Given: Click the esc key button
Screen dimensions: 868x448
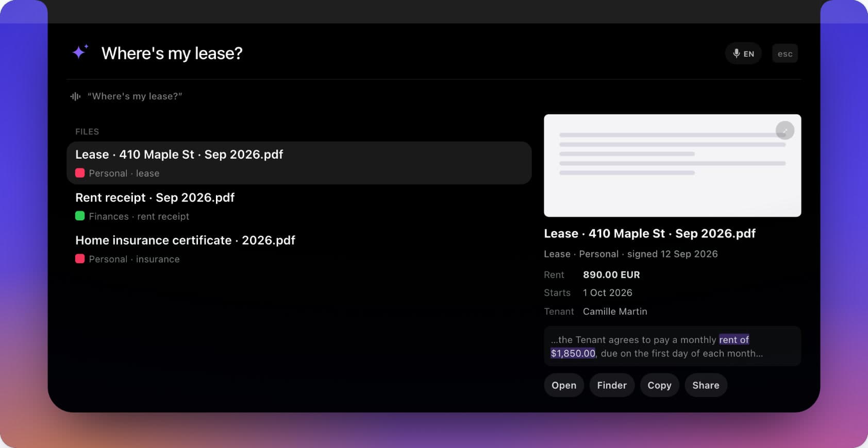Looking at the screenshot, I should [x=785, y=54].
